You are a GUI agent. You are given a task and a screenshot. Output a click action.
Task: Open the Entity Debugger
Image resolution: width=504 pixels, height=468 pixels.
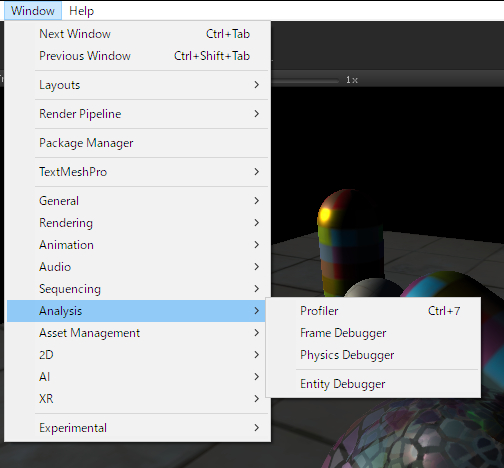[373, 384]
